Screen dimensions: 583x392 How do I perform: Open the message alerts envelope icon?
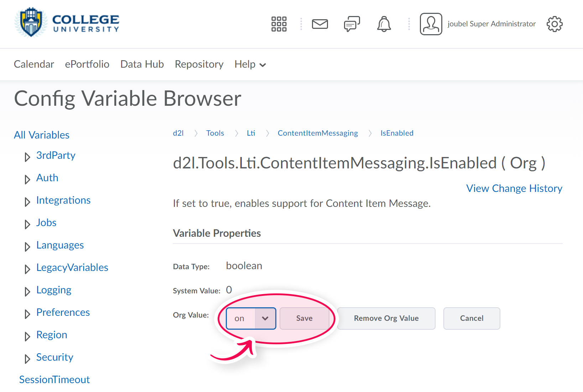pos(320,24)
